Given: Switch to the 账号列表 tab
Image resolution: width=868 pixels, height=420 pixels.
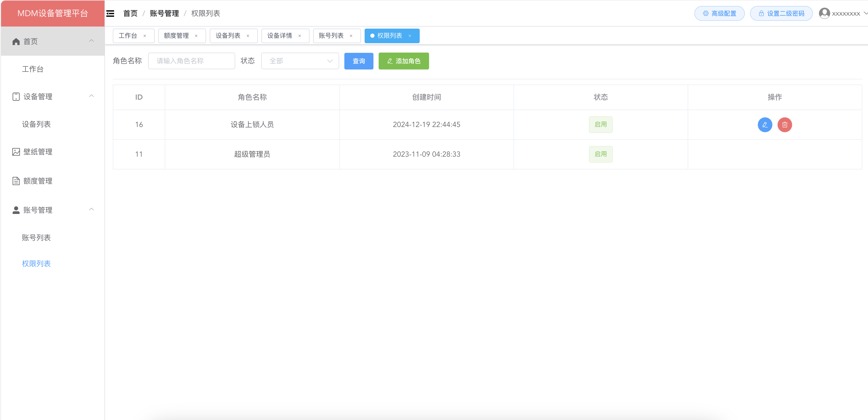Looking at the screenshot, I should (x=331, y=36).
